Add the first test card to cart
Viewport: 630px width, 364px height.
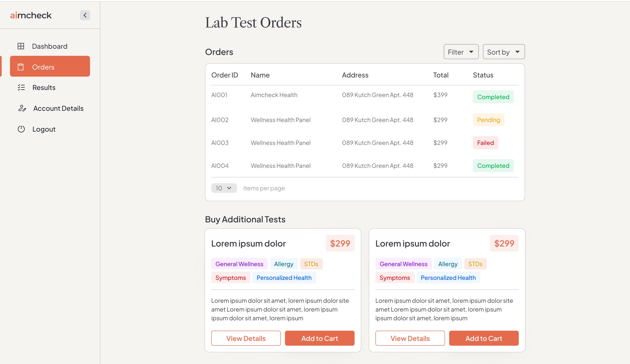tap(320, 338)
